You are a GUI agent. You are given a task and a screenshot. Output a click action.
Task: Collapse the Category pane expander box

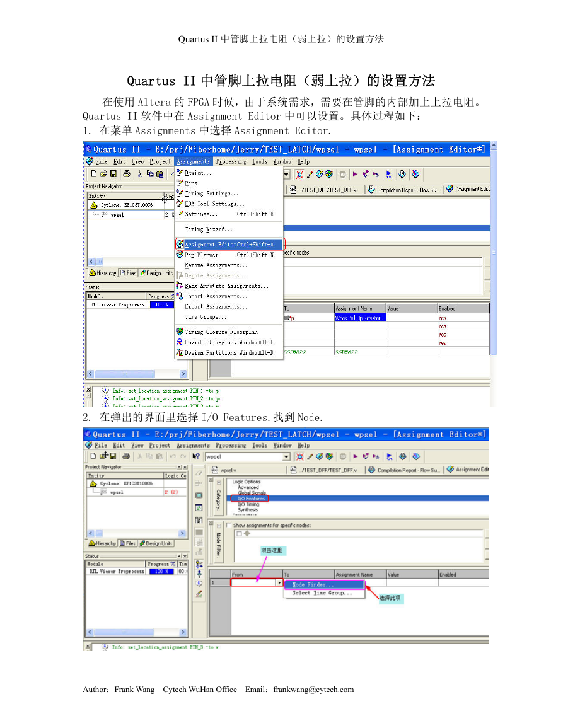click(219, 482)
